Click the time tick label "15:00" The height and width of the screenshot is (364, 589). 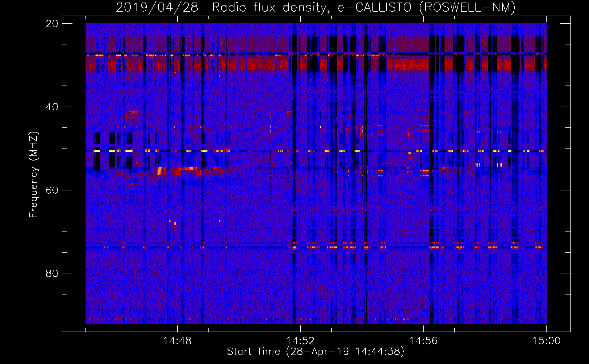pos(546,341)
